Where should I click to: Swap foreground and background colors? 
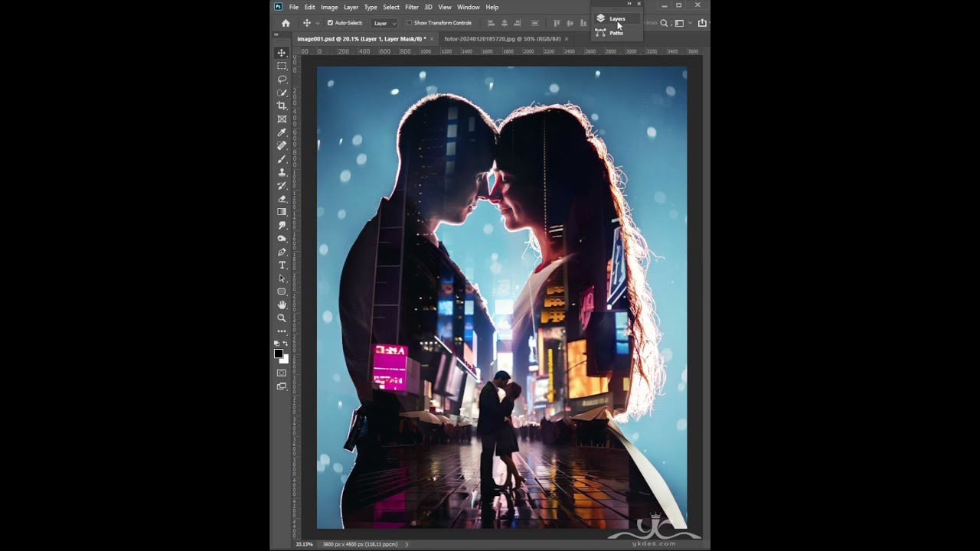(x=286, y=343)
